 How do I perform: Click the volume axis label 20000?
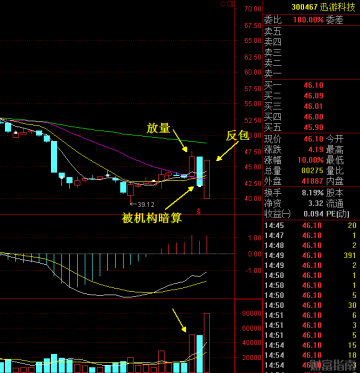coord(251,358)
